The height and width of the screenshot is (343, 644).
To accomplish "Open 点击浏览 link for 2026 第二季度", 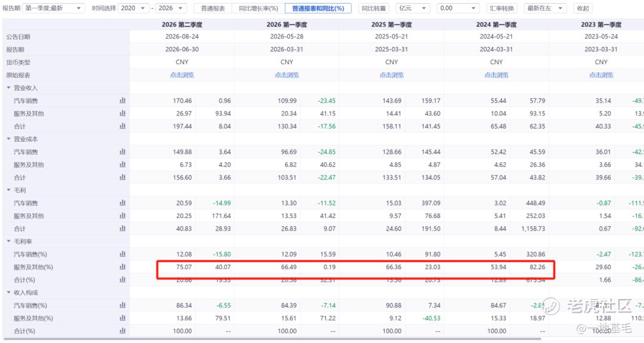I will point(182,75).
